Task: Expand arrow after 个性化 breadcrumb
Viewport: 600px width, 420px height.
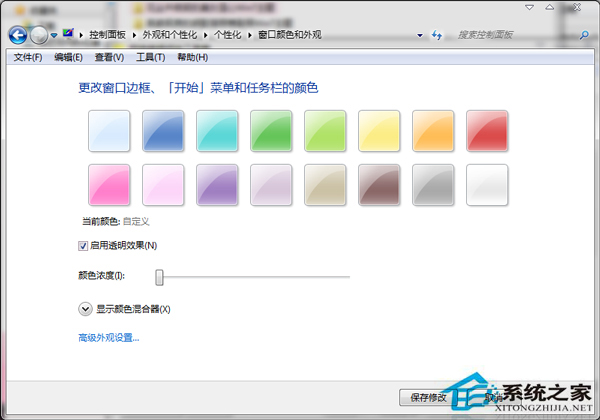Action: [249, 36]
